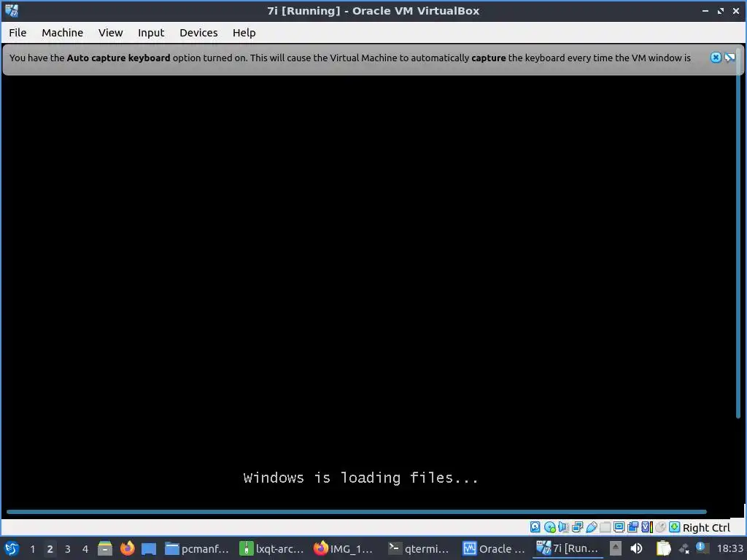Open the View menu
The width and height of the screenshot is (747, 560).
tap(111, 33)
